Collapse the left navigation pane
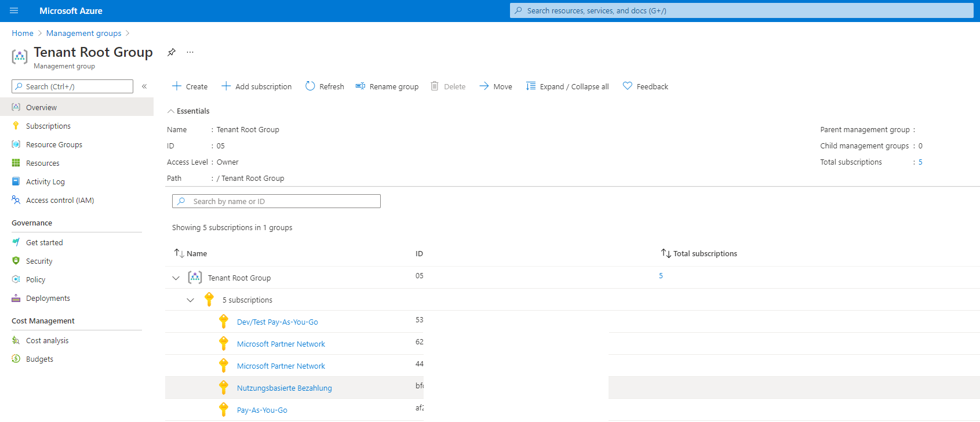The image size is (980, 422). (x=144, y=86)
